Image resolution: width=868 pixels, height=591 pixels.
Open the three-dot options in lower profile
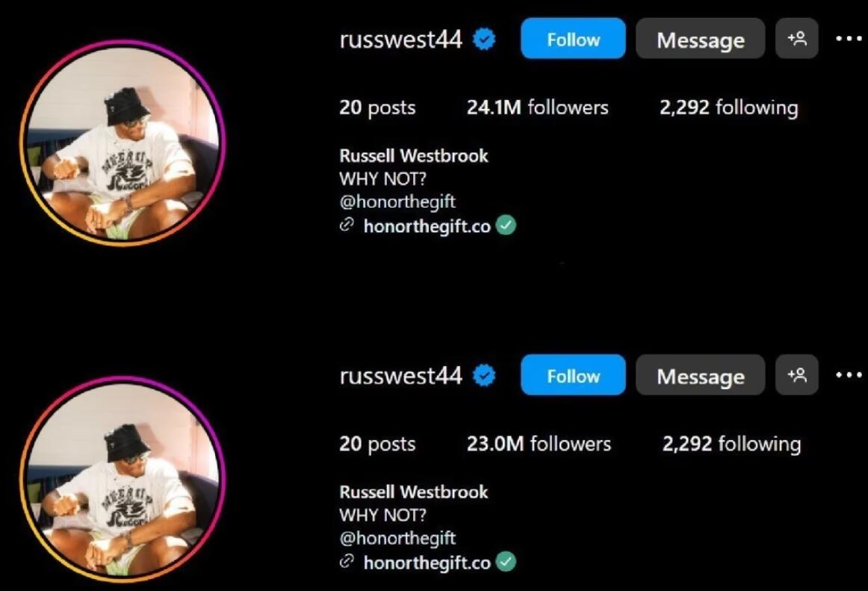(x=849, y=376)
